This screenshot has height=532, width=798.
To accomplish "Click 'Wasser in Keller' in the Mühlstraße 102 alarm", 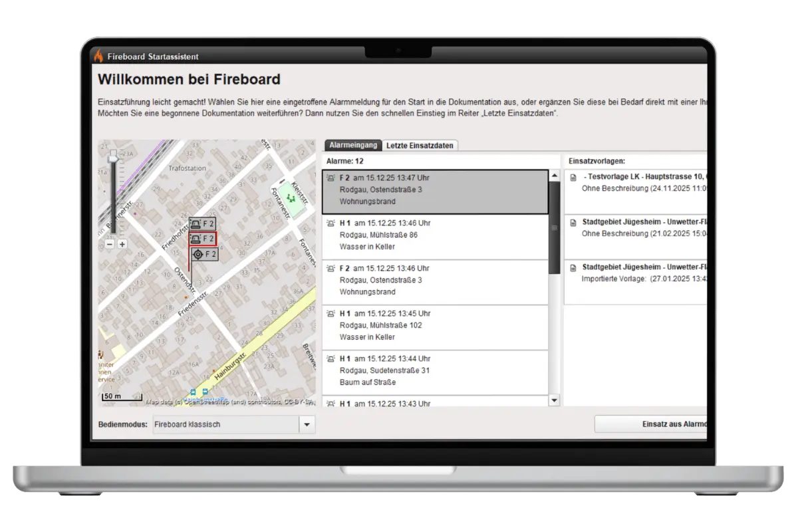I will (367, 337).
